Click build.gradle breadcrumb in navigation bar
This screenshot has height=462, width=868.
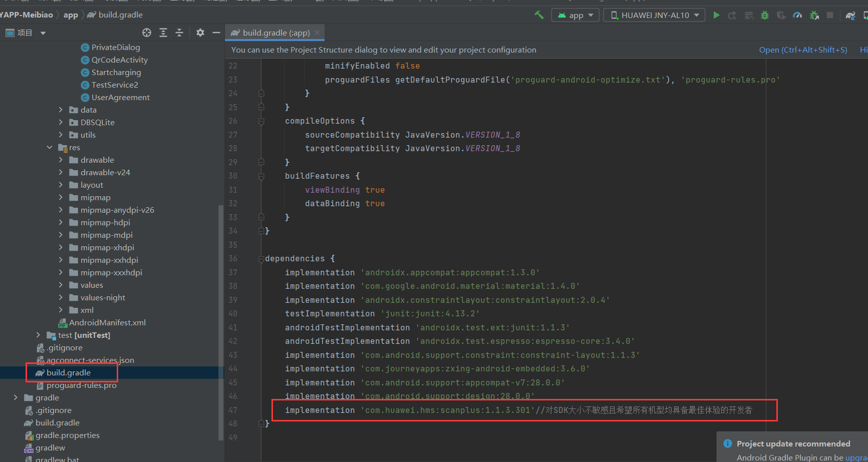click(115, 15)
